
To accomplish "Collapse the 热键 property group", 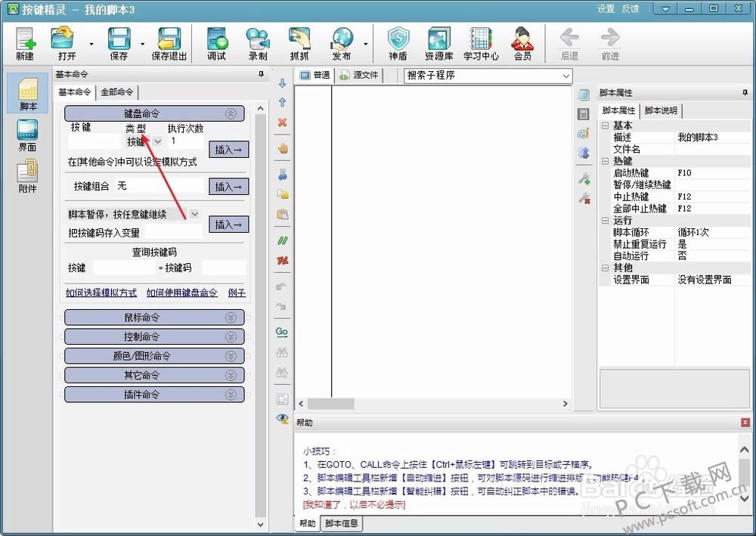I will 605,161.
